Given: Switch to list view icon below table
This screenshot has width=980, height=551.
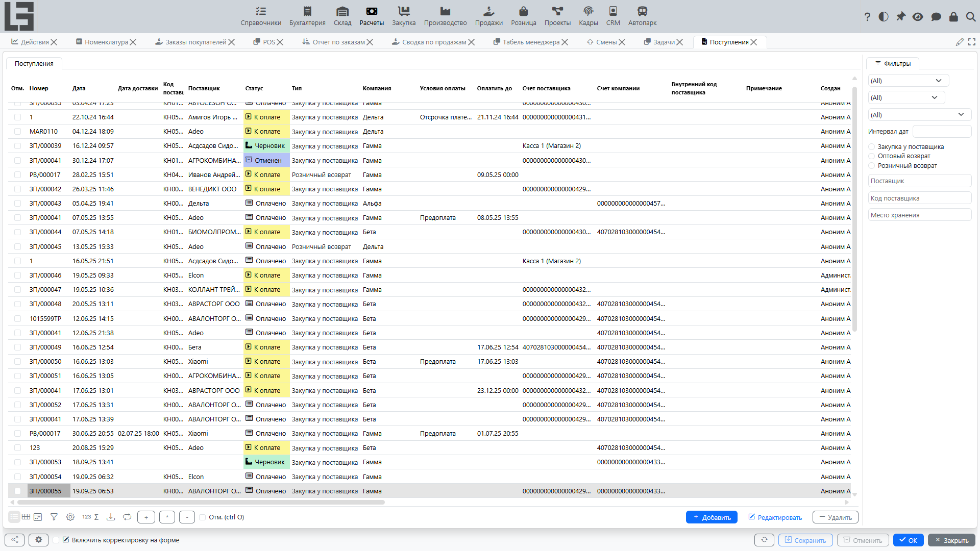Looking at the screenshot, I should tap(14, 517).
